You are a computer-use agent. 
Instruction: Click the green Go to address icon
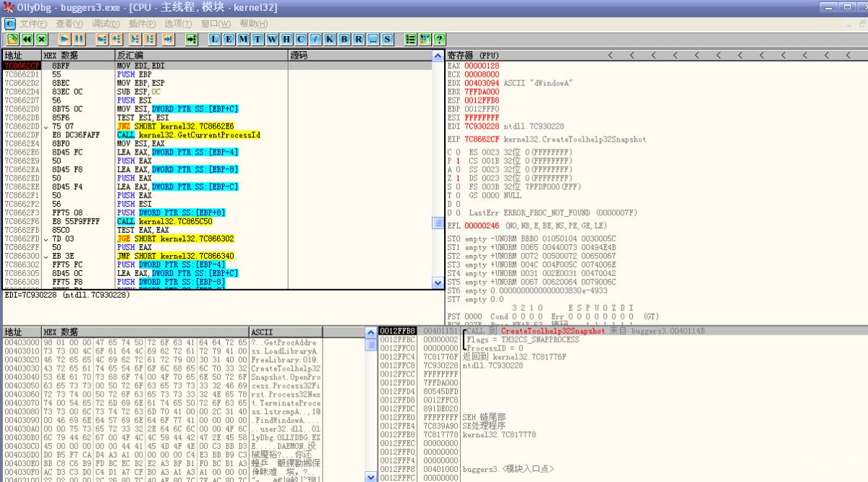coord(191,39)
